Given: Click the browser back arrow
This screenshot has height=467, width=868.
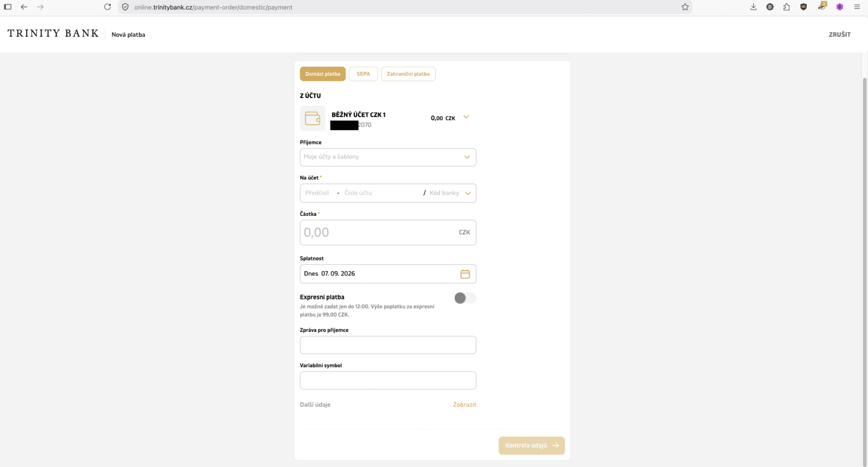Looking at the screenshot, I should [24, 7].
